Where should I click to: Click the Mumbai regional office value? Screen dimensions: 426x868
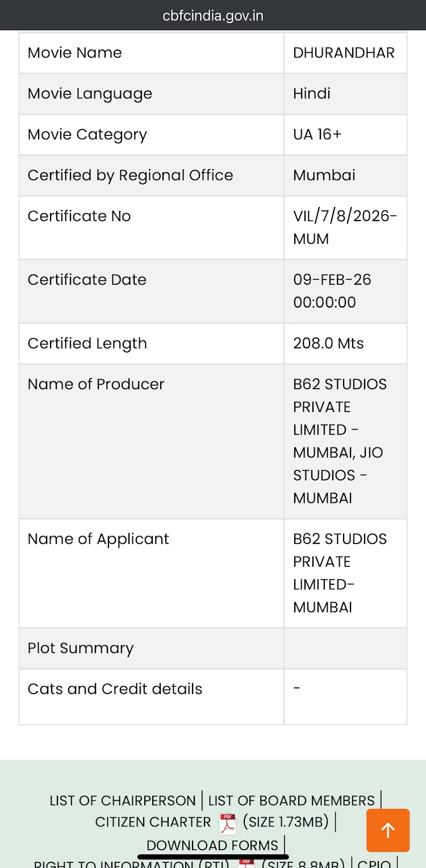pyautogui.click(x=324, y=175)
